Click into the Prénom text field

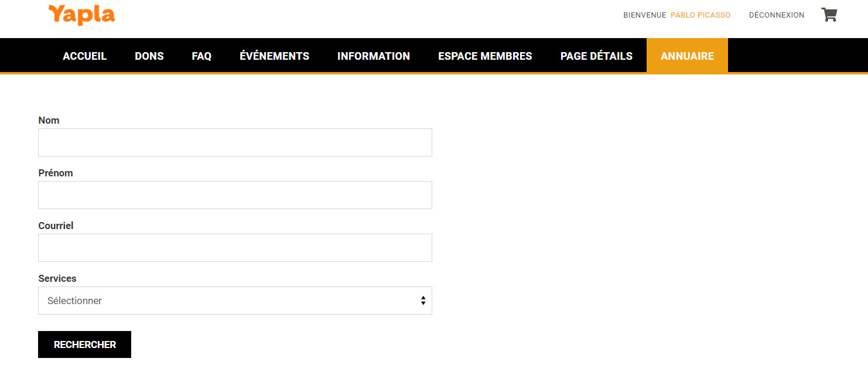tap(235, 195)
